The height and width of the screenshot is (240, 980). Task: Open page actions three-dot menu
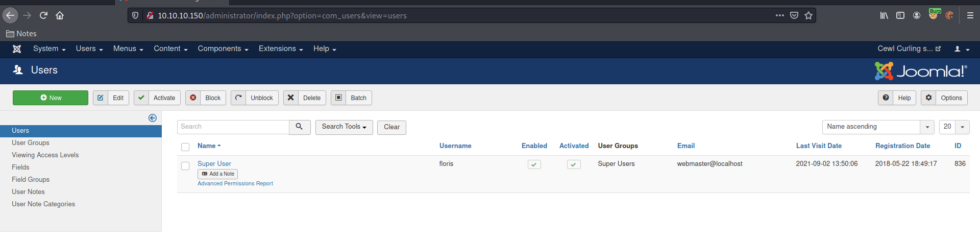(x=779, y=15)
